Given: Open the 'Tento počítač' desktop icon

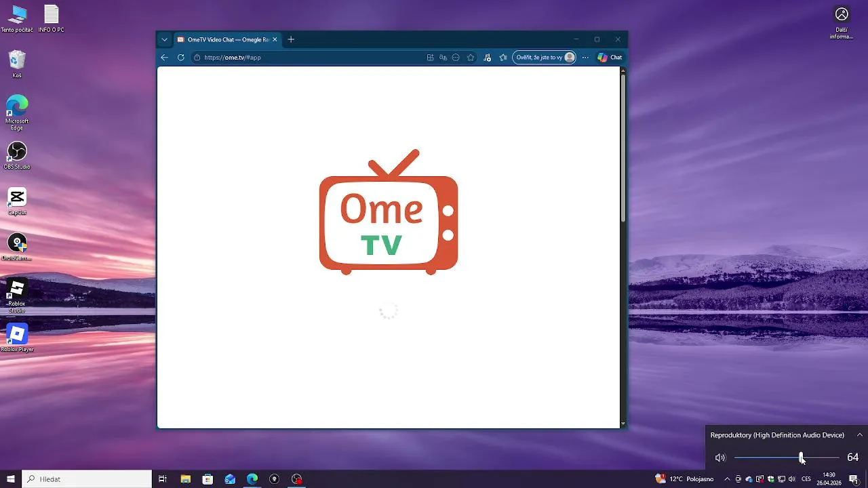Looking at the screenshot, I should [x=17, y=19].
